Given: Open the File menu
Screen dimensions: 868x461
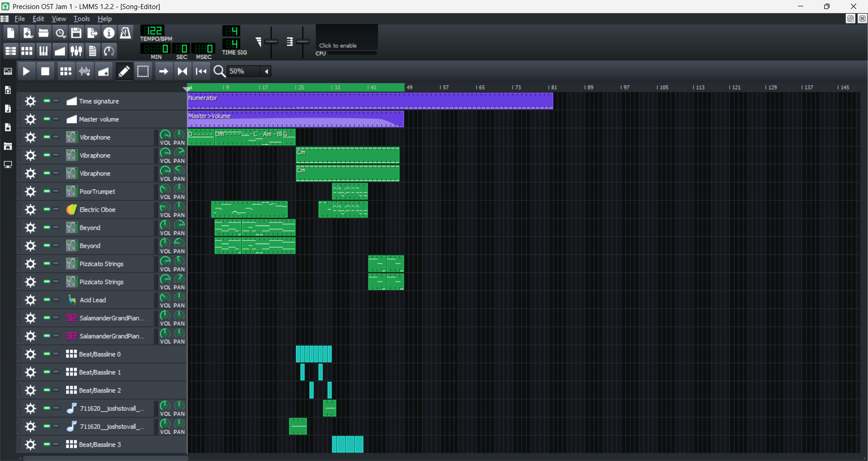Looking at the screenshot, I should click(x=19, y=19).
